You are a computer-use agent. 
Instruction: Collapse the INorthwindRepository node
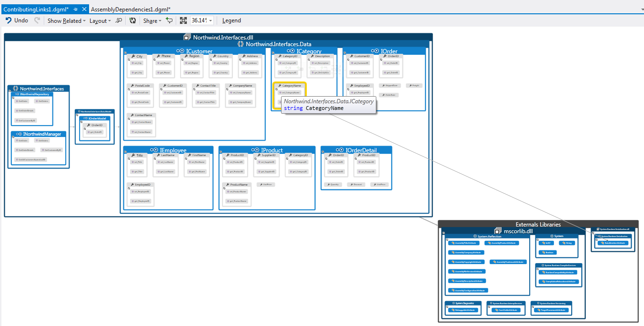pyautogui.click(x=13, y=98)
